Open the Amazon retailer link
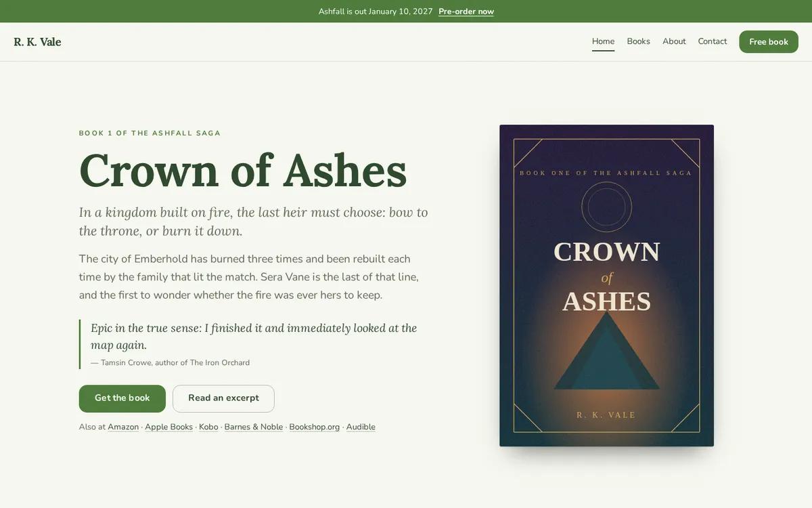This screenshot has height=508, width=812. (123, 427)
